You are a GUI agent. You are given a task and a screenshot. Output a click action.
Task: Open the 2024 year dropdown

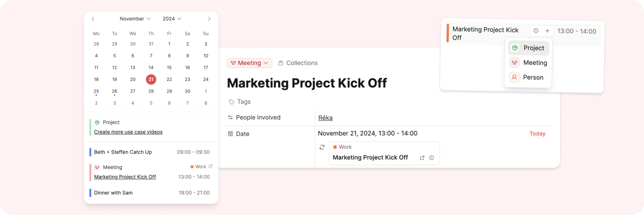172,19
